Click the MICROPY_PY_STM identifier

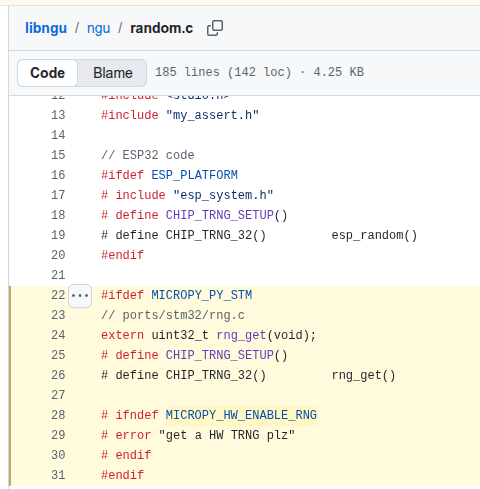pos(202,295)
